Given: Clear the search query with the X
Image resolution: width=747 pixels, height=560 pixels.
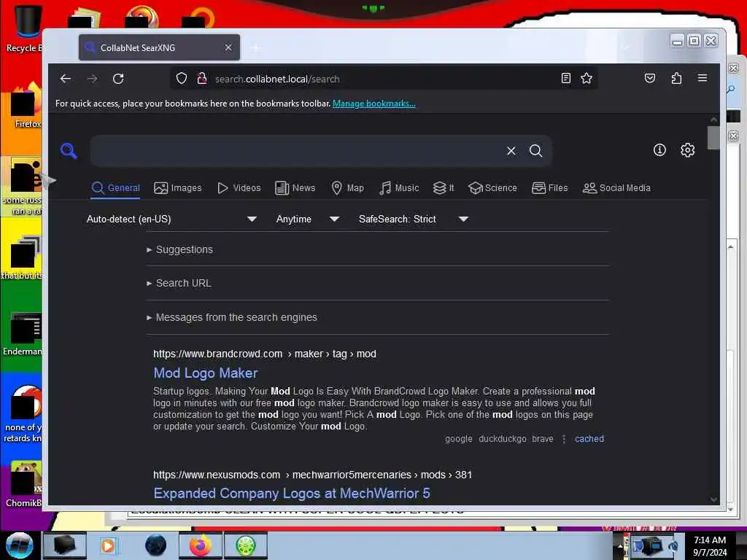Looking at the screenshot, I should [x=511, y=151].
